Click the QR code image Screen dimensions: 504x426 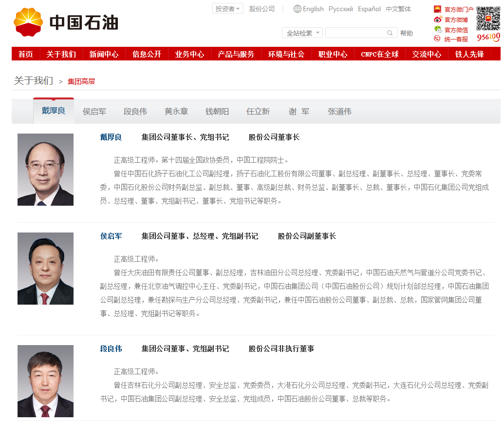[x=488, y=19]
